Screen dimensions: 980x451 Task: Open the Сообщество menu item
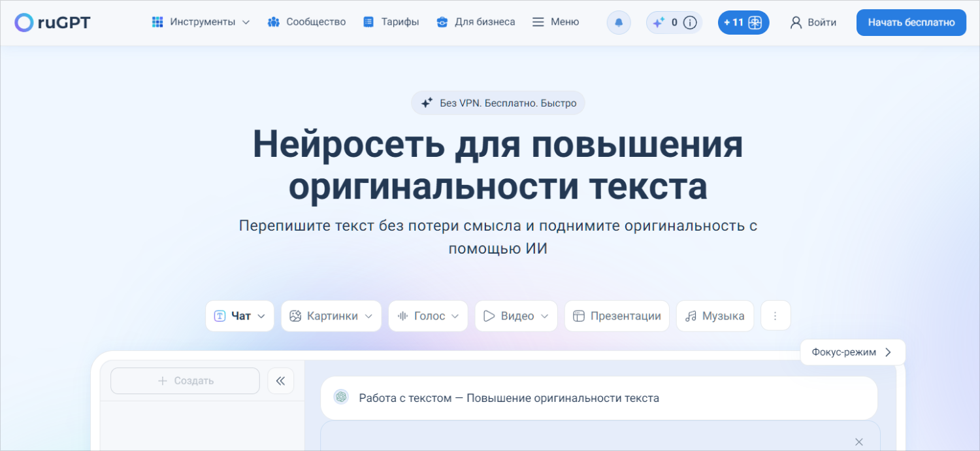307,22
